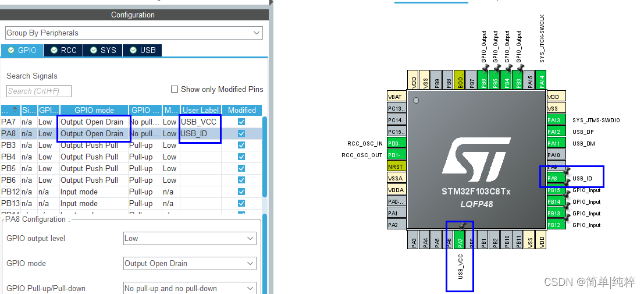Sort table by GPIO mode column header
This screenshot has height=294, width=644.
94,110
